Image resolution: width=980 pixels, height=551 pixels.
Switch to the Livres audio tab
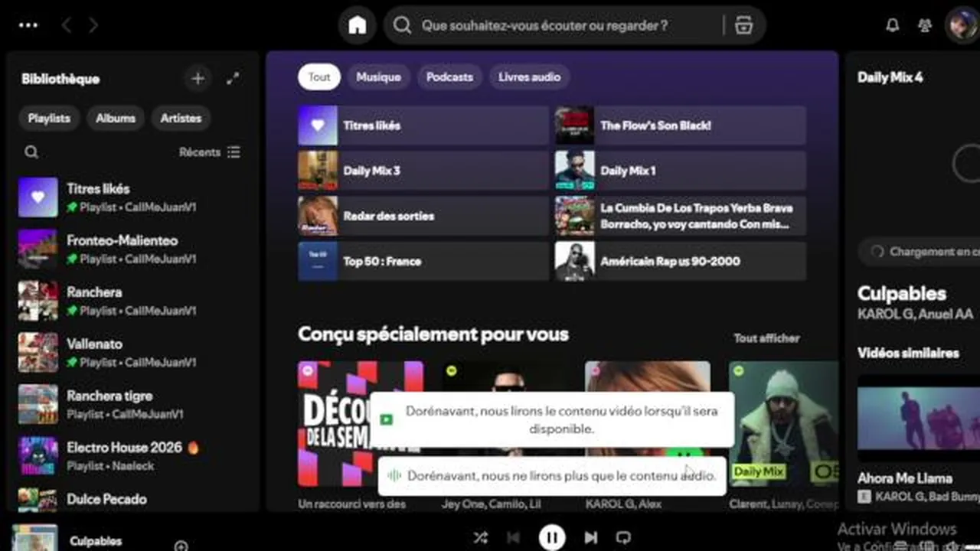pyautogui.click(x=529, y=77)
